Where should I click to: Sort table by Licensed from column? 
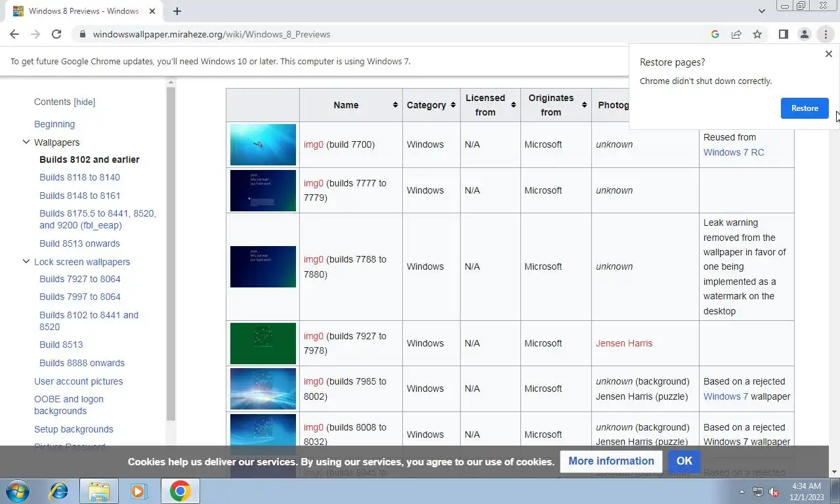tap(513, 105)
